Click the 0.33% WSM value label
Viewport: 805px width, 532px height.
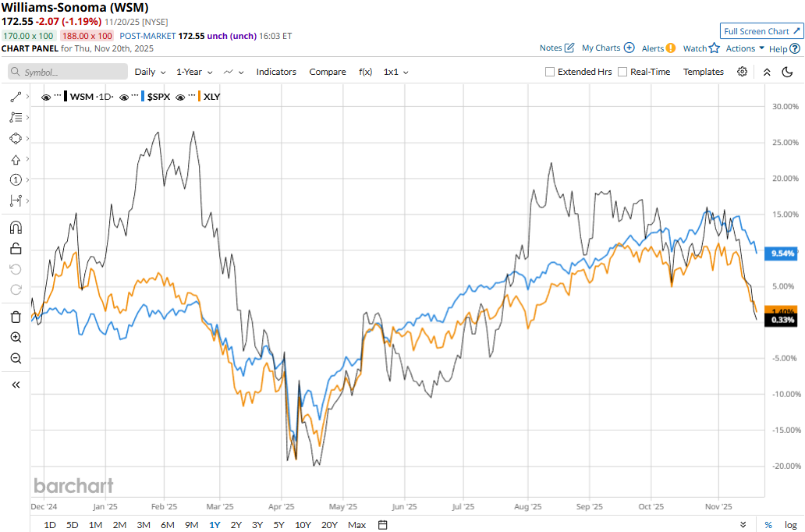tap(782, 320)
